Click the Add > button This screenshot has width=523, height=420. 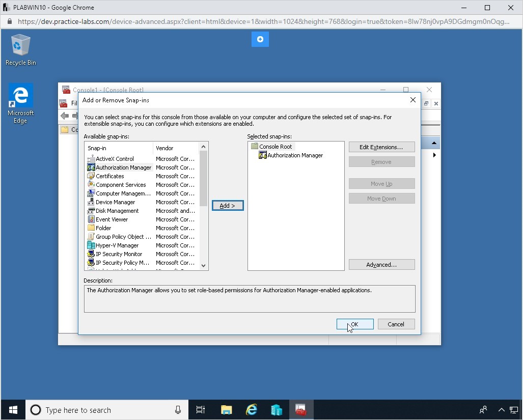228,206
